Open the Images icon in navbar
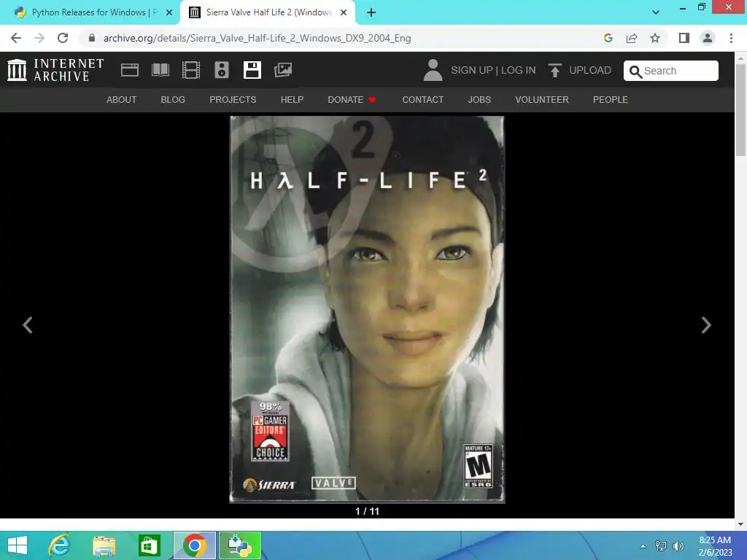The height and width of the screenshot is (560, 747). coord(283,70)
